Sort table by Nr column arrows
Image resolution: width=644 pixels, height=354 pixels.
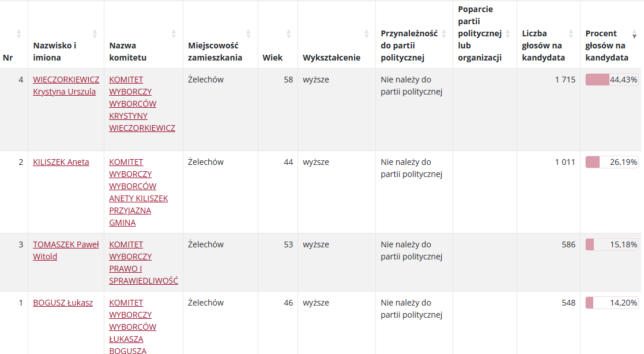click(18, 34)
